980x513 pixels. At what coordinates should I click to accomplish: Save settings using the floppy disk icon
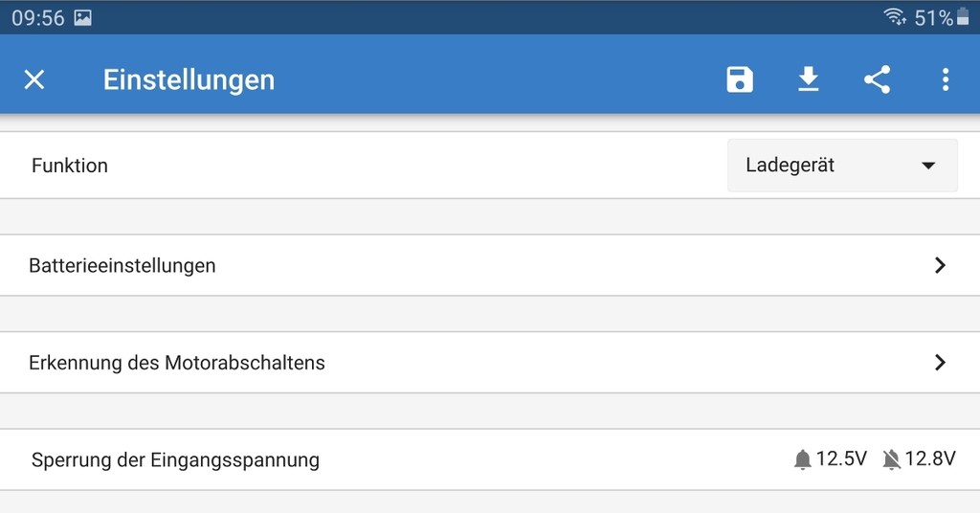pyautogui.click(x=740, y=79)
